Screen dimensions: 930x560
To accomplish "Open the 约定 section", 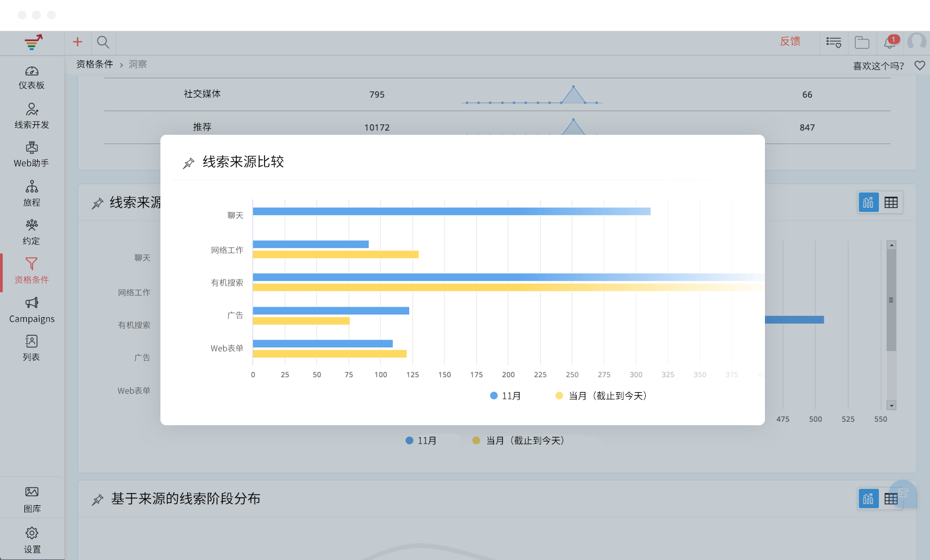I will 32,232.
